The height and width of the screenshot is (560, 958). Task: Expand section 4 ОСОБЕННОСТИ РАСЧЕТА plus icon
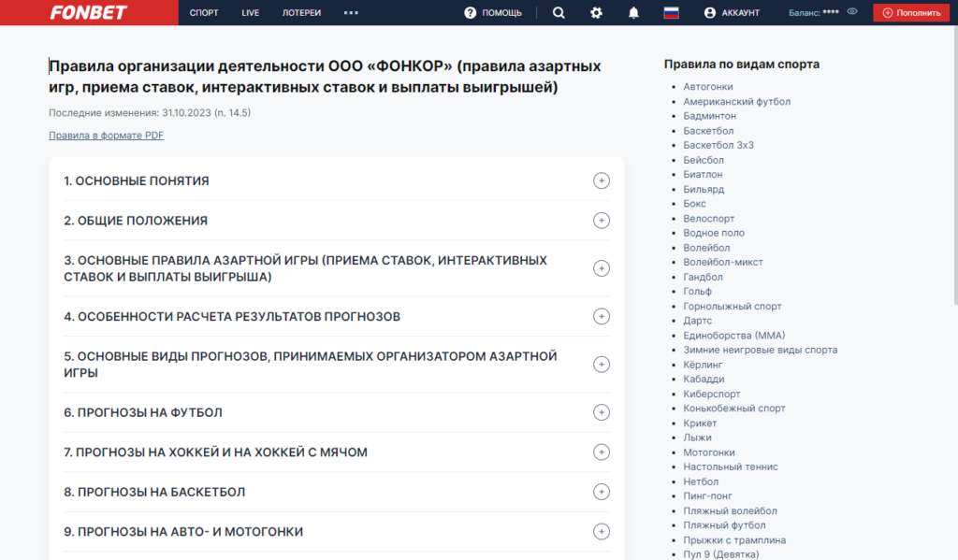(602, 316)
